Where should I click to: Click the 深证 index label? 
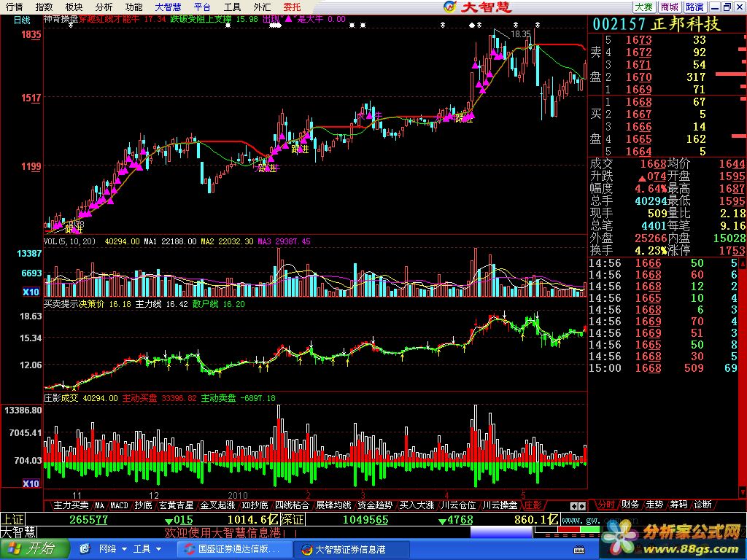click(293, 519)
